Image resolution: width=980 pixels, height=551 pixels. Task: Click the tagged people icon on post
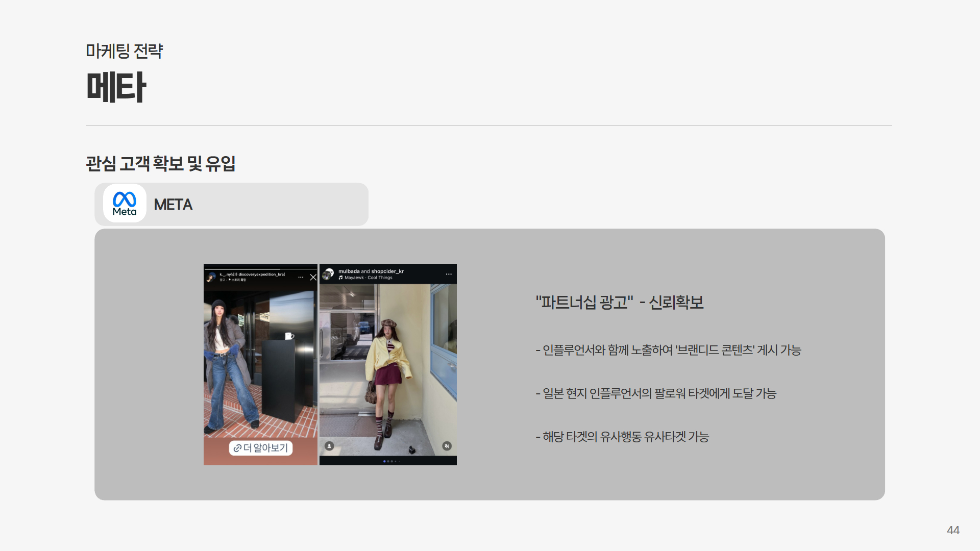pyautogui.click(x=330, y=446)
